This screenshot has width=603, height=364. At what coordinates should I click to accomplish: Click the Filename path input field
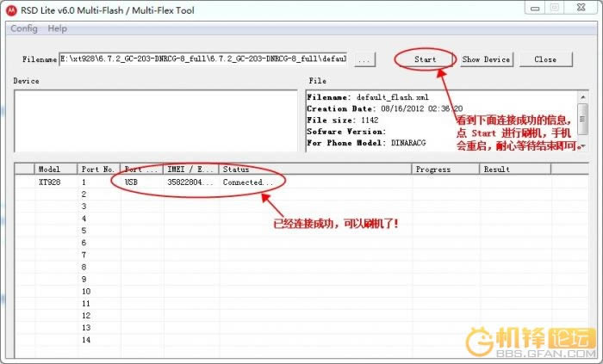point(203,59)
